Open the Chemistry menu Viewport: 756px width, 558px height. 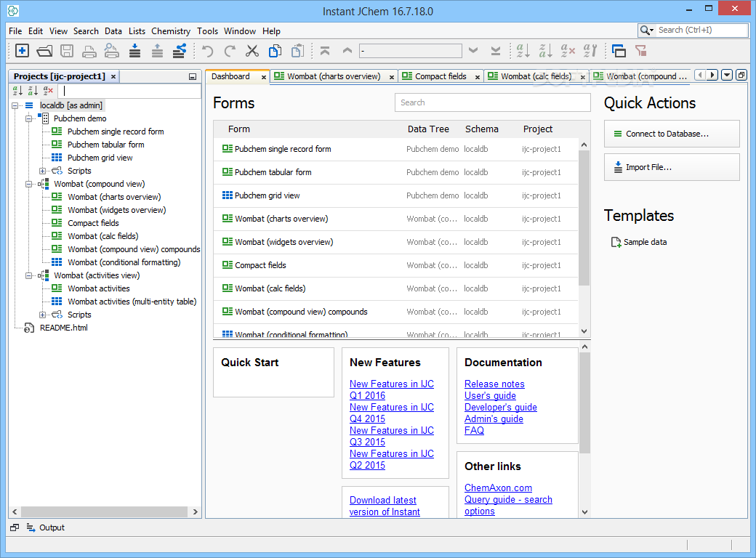pyautogui.click(x=171, y=31)
